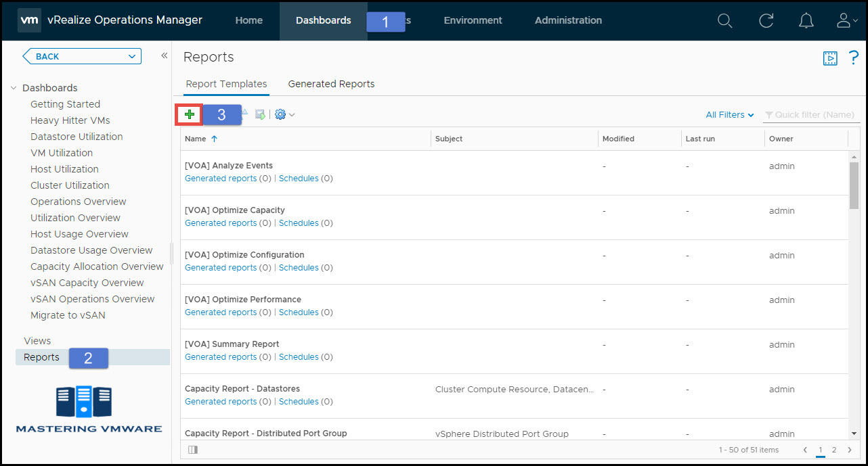The height and width of the screenshot is (466, 868).
Task: Open the BACK dropdown
Action: click(x=82, y=56)
